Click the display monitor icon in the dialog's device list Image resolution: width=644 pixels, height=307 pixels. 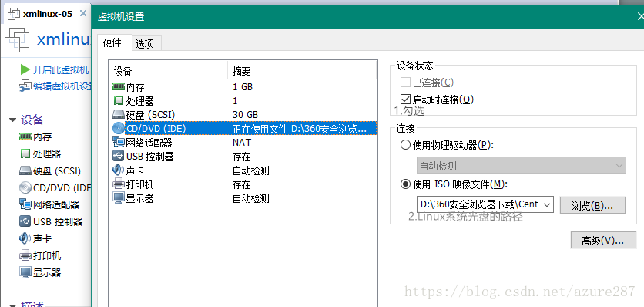click(x=119, y=198)
